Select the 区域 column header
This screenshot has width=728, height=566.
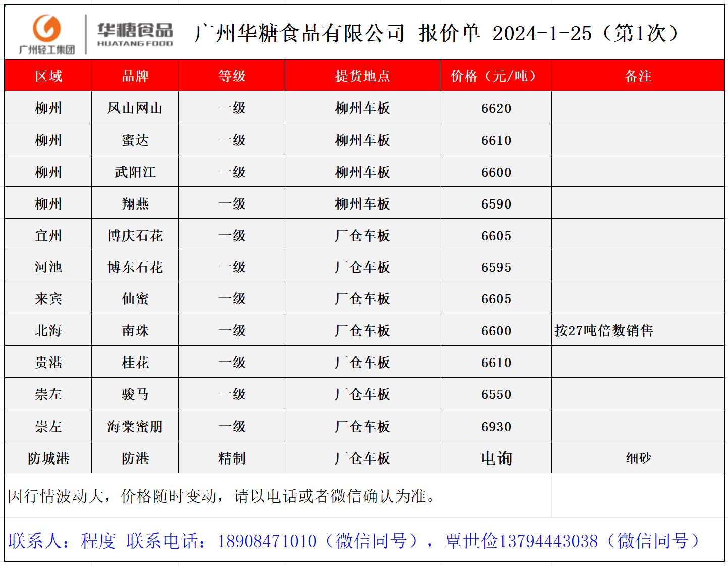click(x=48, y=76)
